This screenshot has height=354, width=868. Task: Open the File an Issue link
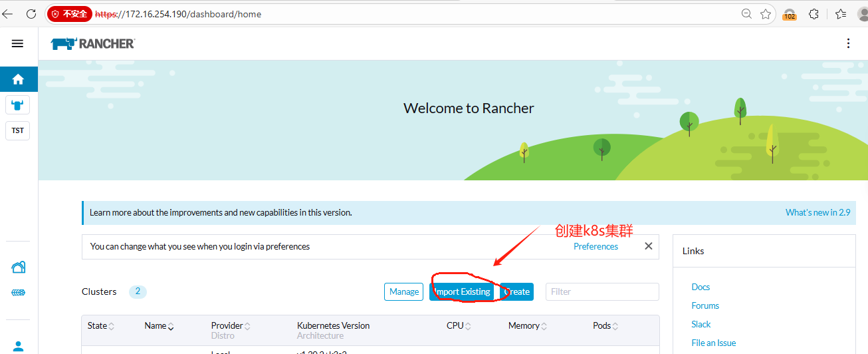click(714, 343)
